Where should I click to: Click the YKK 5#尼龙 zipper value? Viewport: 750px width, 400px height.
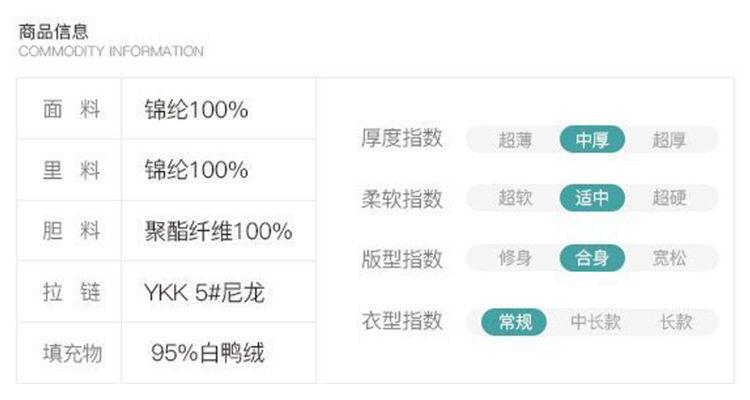pos(204,293)
